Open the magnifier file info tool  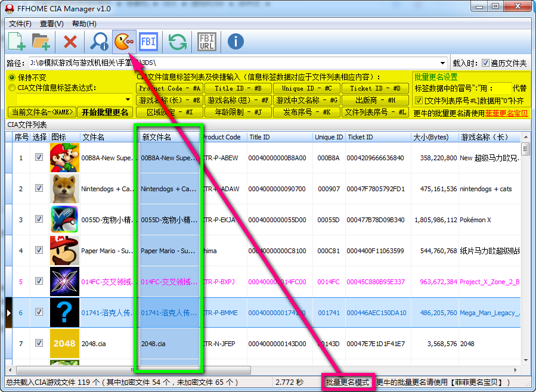(99, 42)
